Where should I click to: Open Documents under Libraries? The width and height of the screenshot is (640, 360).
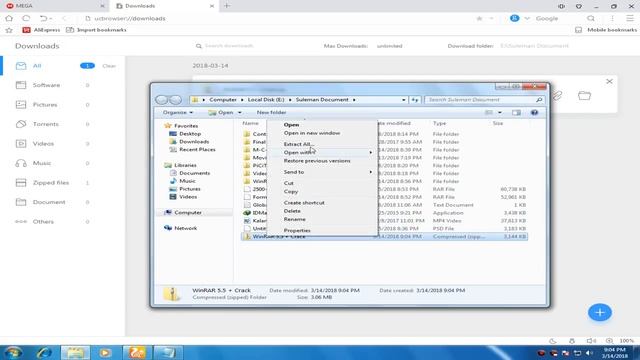click(x=194, y=173)
